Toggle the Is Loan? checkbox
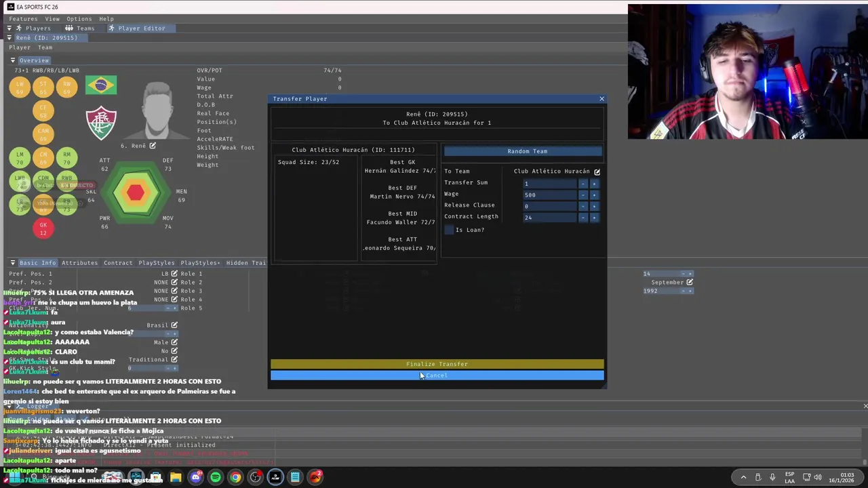Viewport: 868px width, 488px height. click(x=449, y=230)
